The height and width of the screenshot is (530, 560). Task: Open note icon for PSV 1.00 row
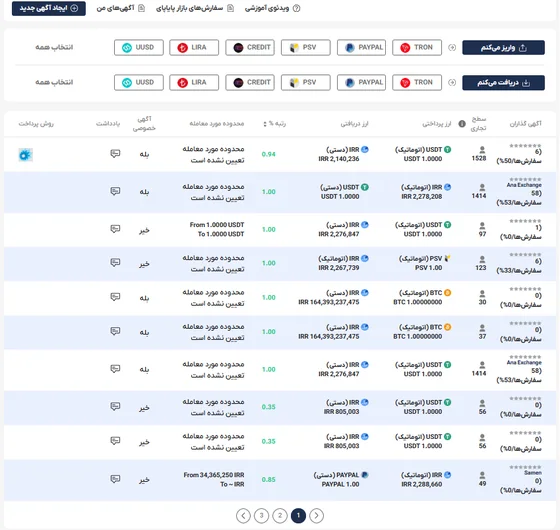point(115,262)
